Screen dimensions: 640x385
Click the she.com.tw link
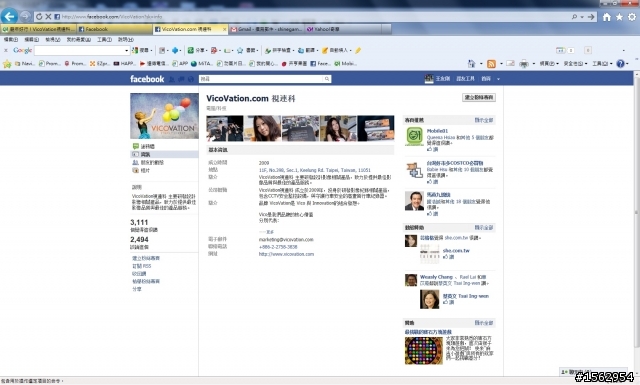click(x=456, y=250)
